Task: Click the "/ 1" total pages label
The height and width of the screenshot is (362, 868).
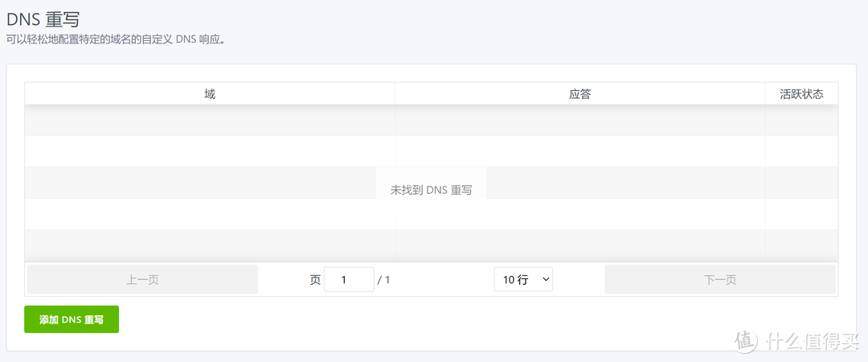Action: tap(383, 280)
